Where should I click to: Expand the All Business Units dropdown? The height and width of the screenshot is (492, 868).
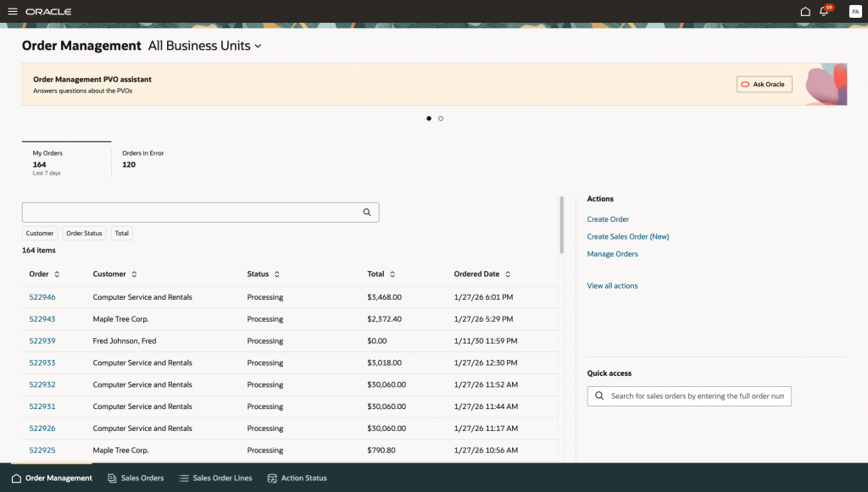pyautogui.click(x=205, y=46)
